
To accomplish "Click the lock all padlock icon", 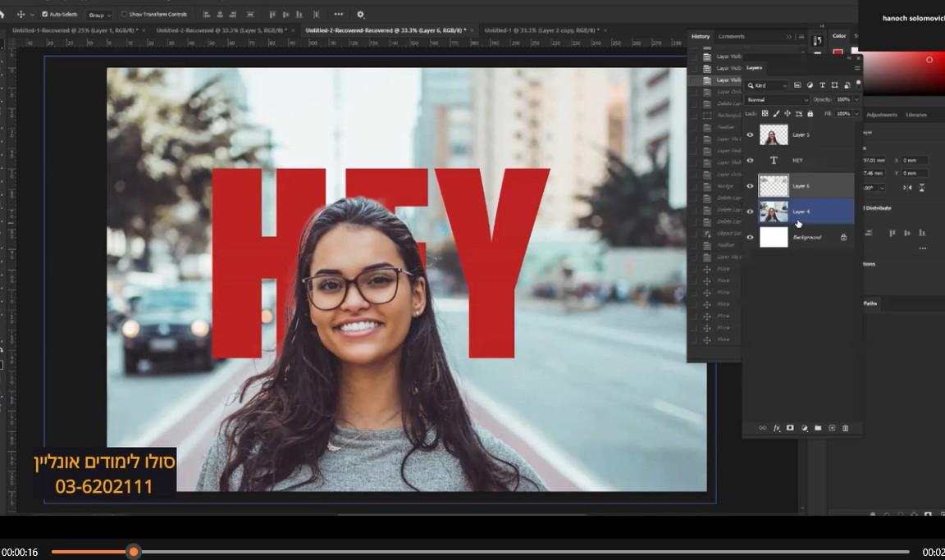I will pos(810,113).
